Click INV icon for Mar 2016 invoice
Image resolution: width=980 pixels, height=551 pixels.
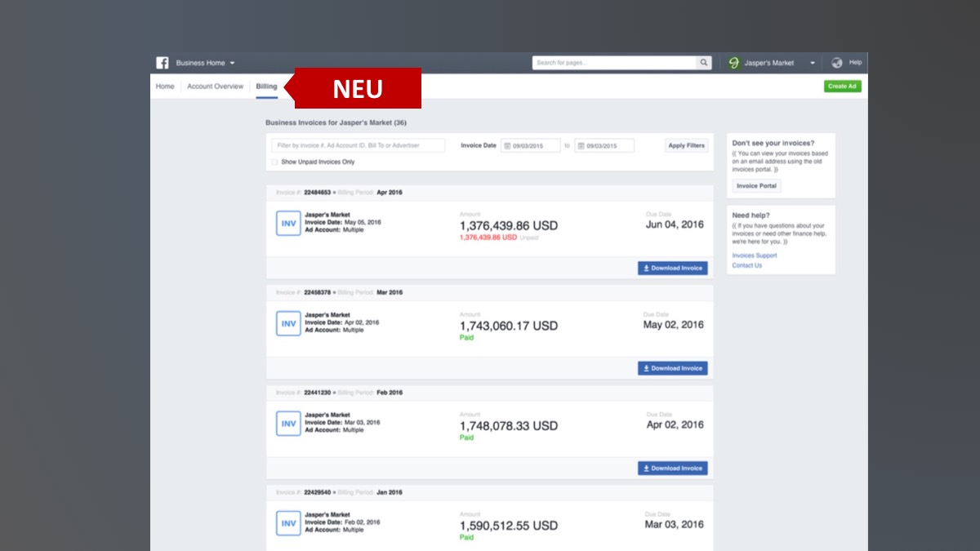[288, 324]
